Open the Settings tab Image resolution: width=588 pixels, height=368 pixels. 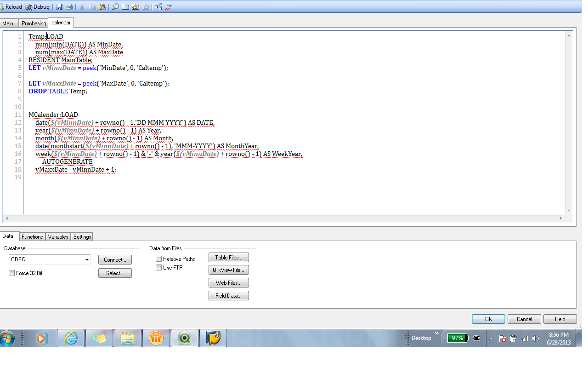(82, 237)
